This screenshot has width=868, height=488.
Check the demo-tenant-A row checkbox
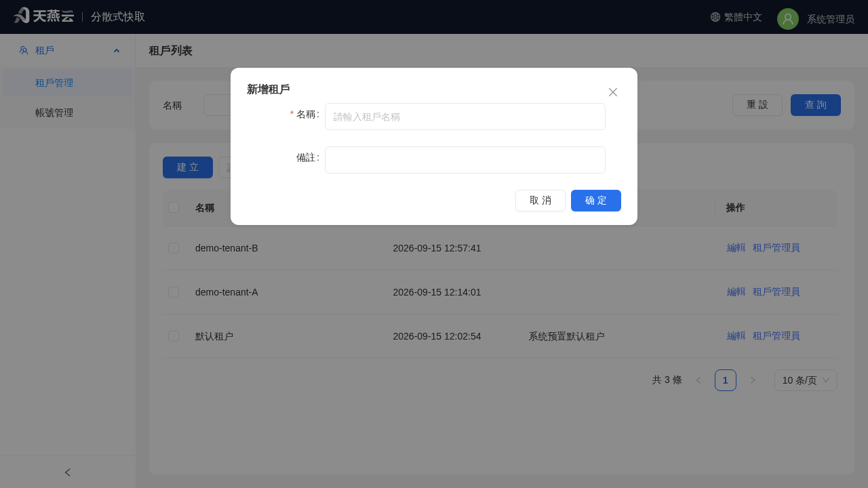point(174,292)
